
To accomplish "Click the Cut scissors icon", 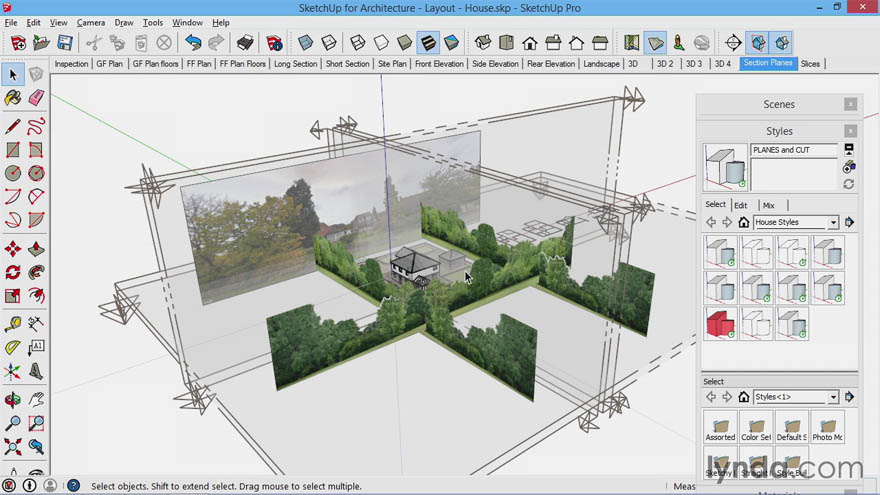I will tap(94, 43).
